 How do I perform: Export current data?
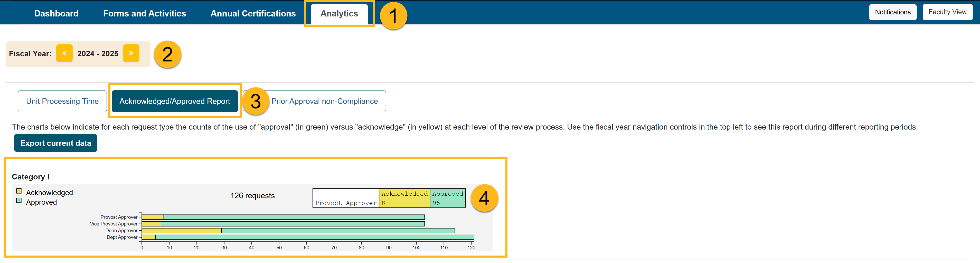point(55,143)
